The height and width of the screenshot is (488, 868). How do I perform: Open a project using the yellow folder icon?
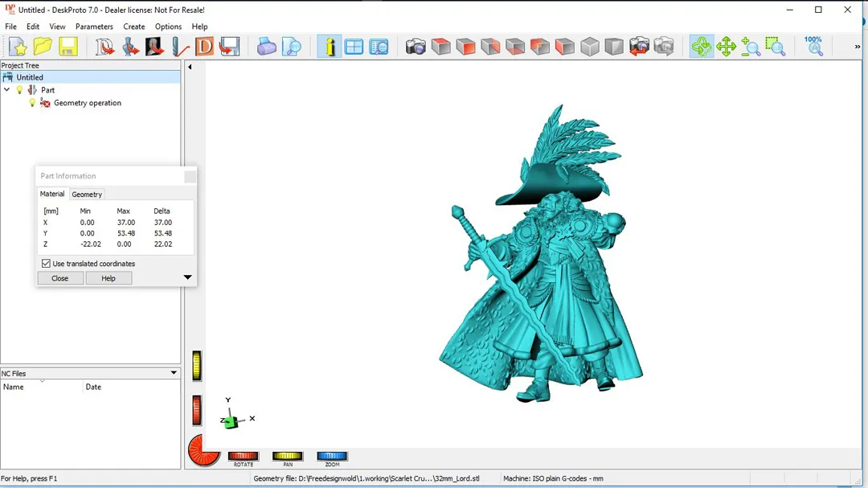pyautogui.click(x=43, y=47)
